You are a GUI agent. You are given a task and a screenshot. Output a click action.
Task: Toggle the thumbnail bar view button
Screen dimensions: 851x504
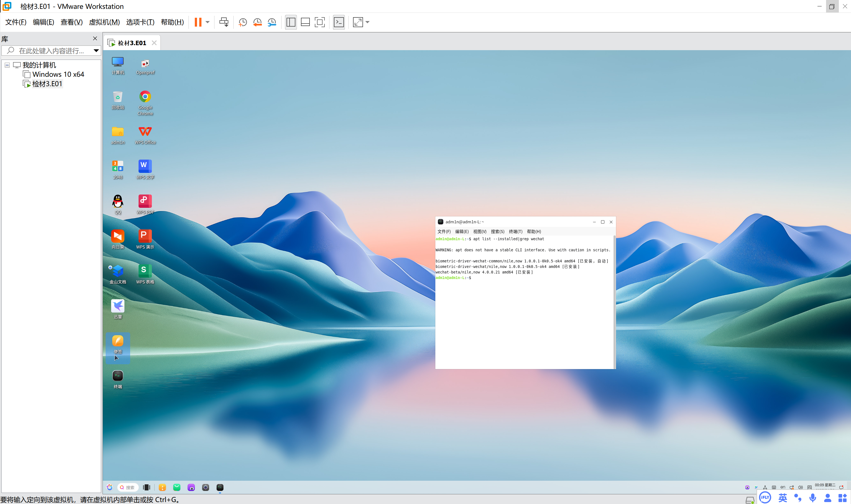point(305,22)
